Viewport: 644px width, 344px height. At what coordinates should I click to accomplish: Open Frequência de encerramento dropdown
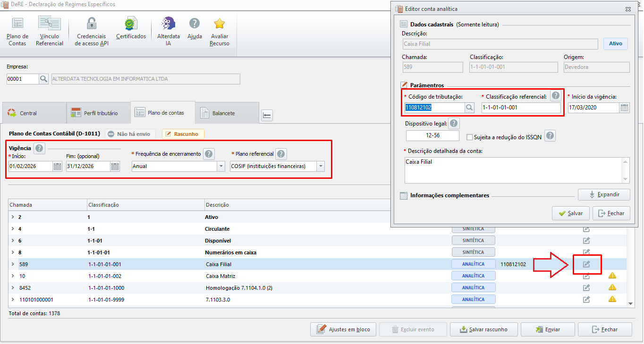pos(221,166)
